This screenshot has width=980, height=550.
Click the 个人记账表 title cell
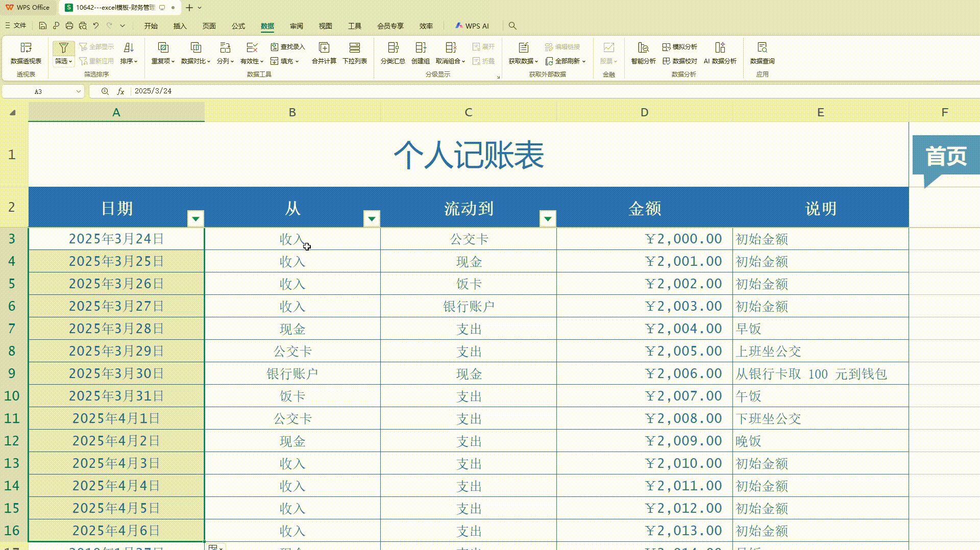pyautogui.click(x=469, y=155)
